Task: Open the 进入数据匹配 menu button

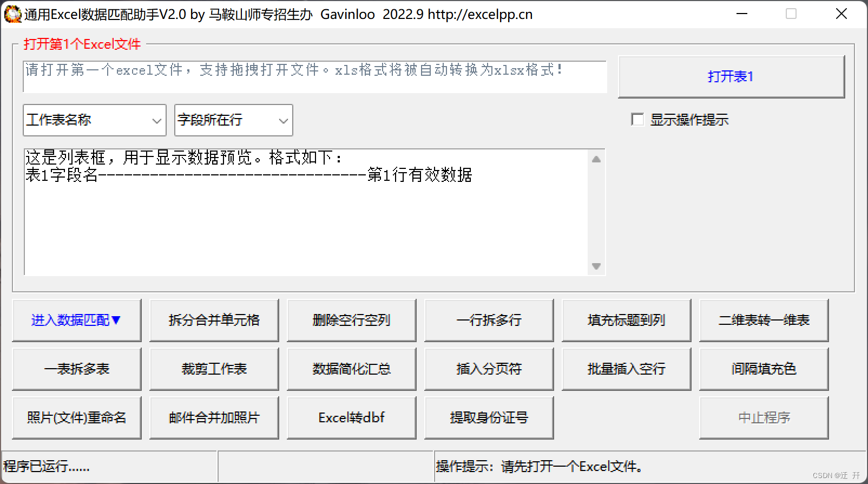Action: pyautogui.click(x=76, y=320)
